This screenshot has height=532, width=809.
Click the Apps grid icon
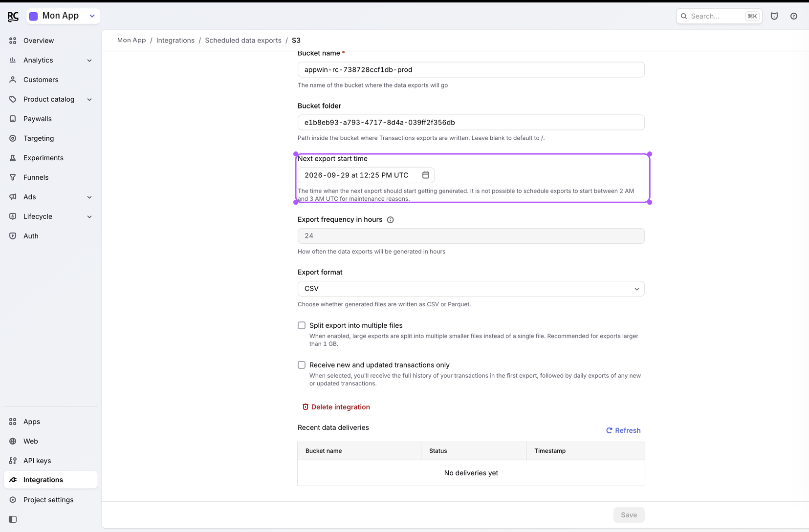click(x=13, y=422)
